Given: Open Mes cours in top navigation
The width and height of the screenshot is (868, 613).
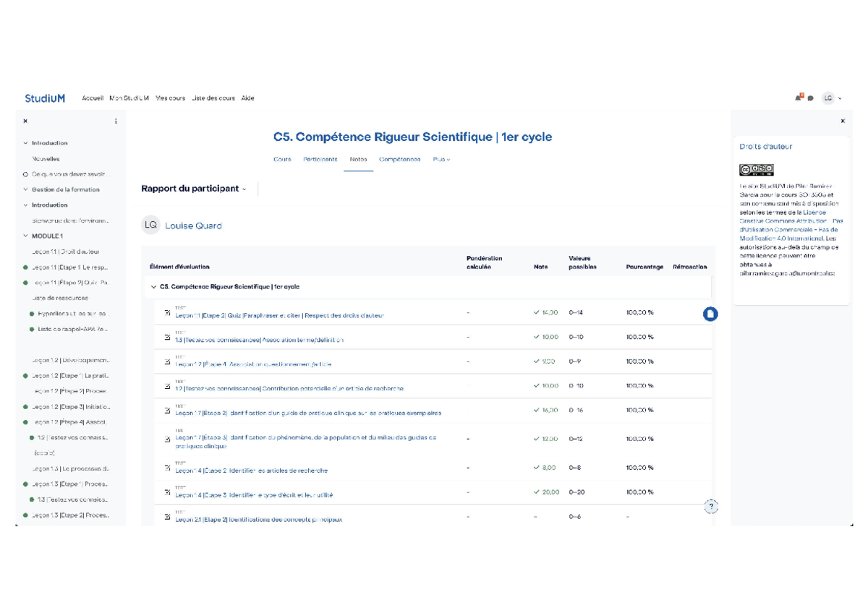Looking at the screenshot, I should (x=171, y=98).
